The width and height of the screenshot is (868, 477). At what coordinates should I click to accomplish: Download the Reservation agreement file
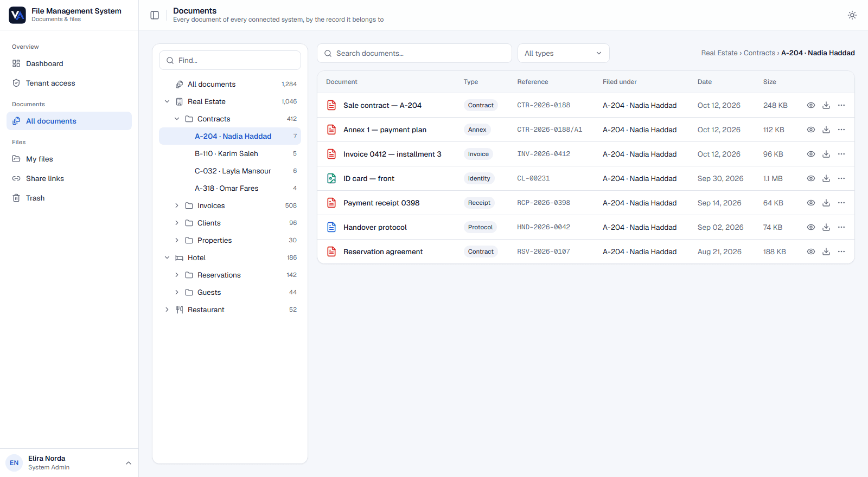[826, 252]
